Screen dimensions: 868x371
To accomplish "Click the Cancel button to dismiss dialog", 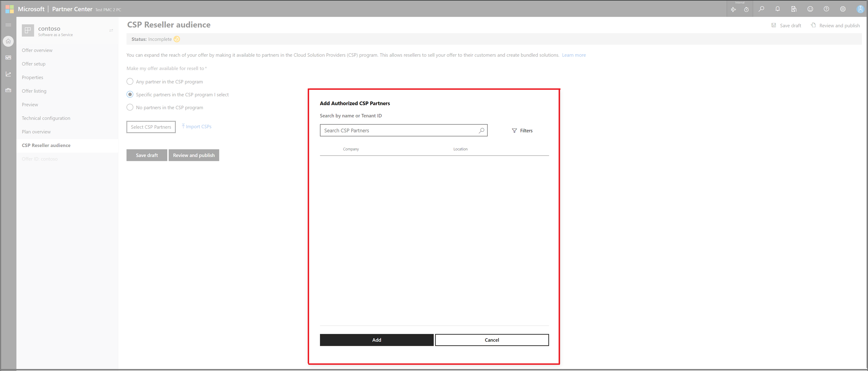I will 491,339.
